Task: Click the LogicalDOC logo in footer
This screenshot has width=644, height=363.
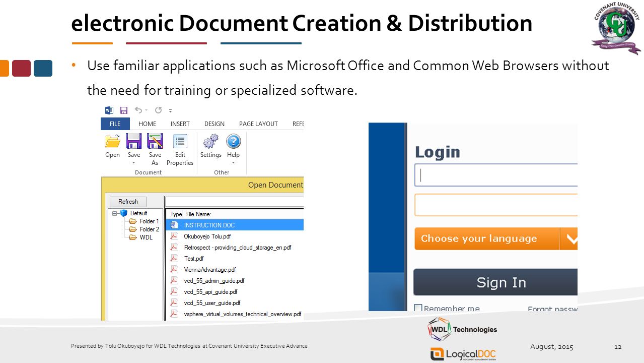Action: [463, 354]
